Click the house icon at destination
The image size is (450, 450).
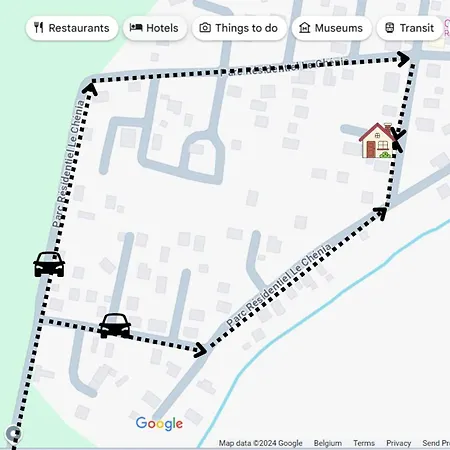(x=377, y=140)
